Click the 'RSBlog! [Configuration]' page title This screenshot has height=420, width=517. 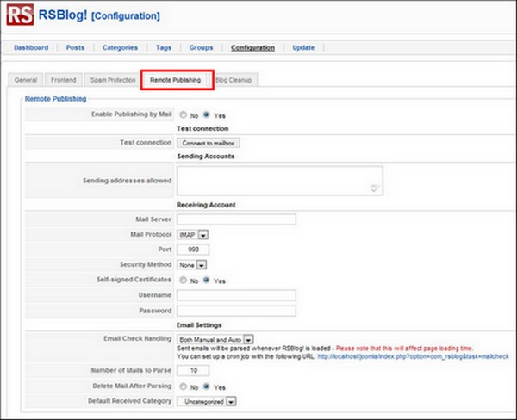(x=99, y=15)
